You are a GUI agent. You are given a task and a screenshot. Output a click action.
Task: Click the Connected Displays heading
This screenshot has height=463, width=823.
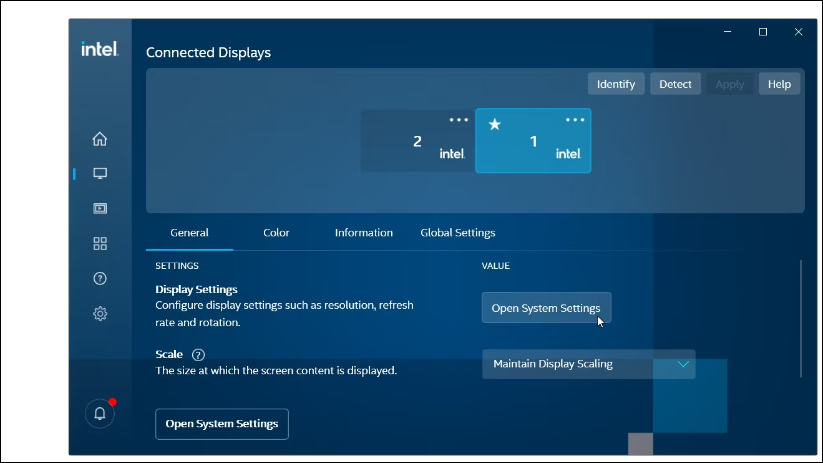coord(208,52)
